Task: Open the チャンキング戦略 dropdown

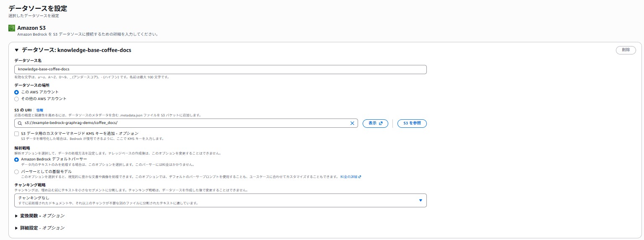Action: coord(221,200)
